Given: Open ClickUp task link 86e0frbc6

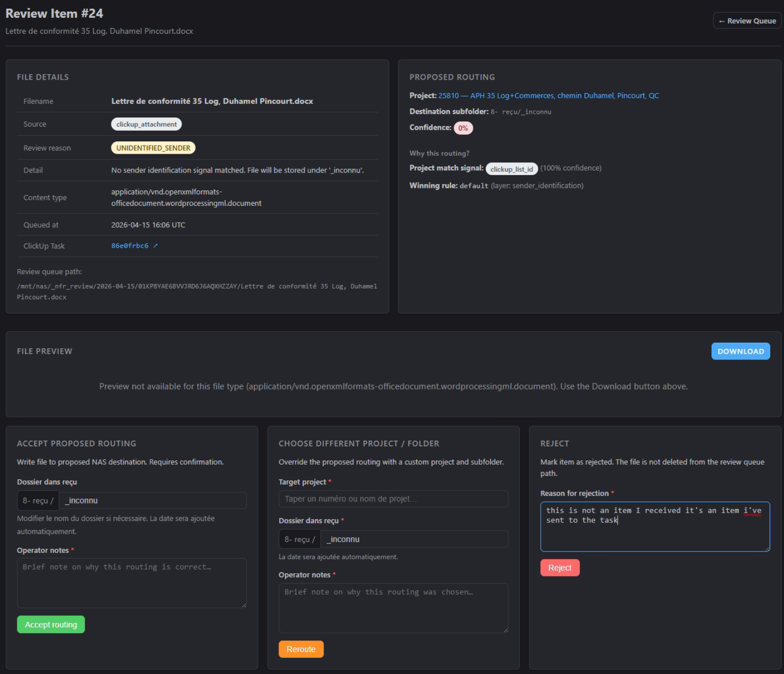Looking at the screenshot, I should (130, 246).
